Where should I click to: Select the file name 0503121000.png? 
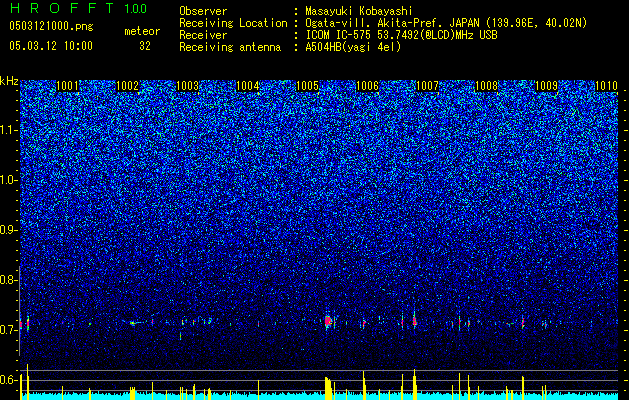[51, 26]
